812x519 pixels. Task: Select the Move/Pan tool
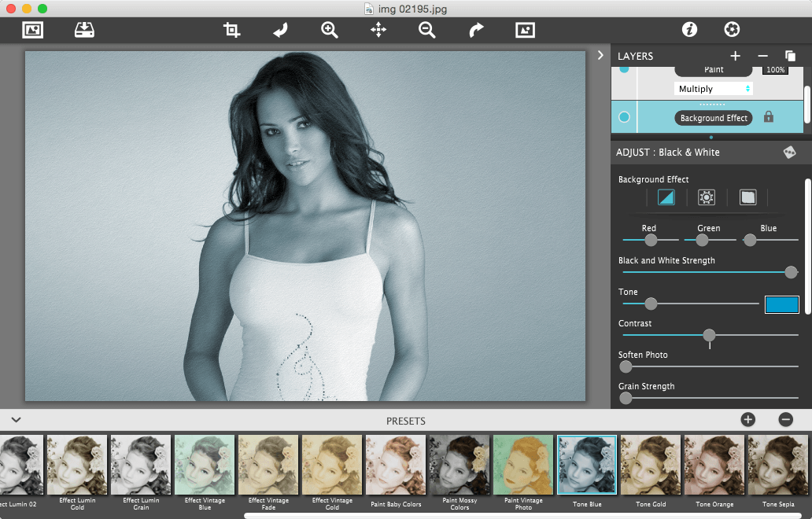[378, 29]
